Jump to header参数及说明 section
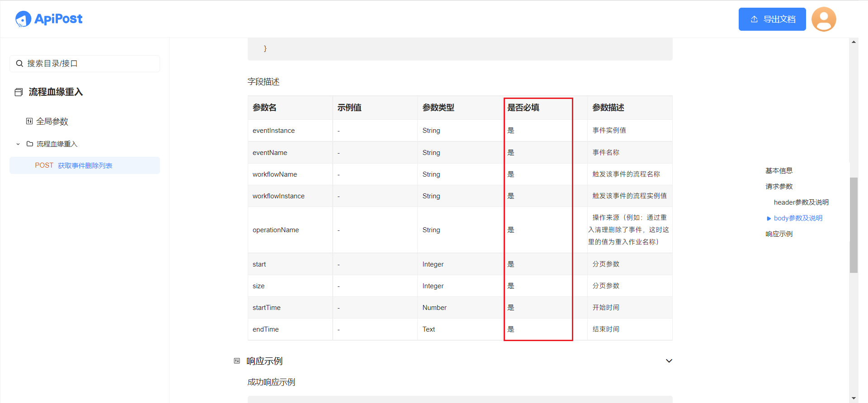868x403 pixels. (801, 202)
